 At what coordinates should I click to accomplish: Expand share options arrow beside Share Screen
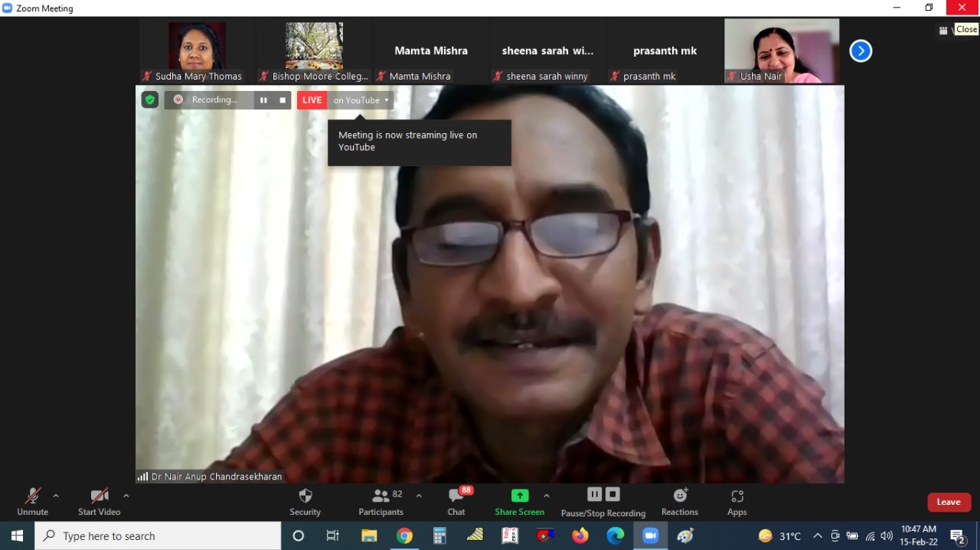547,496
